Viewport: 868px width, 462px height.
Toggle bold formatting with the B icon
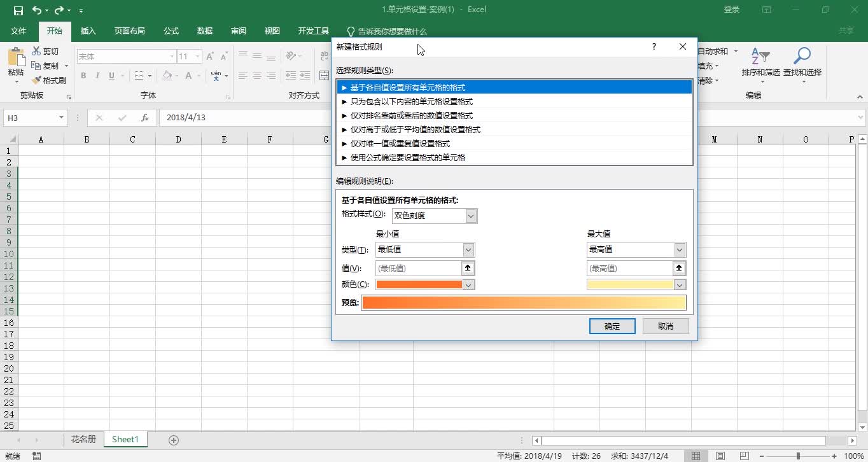click(83, 75)
